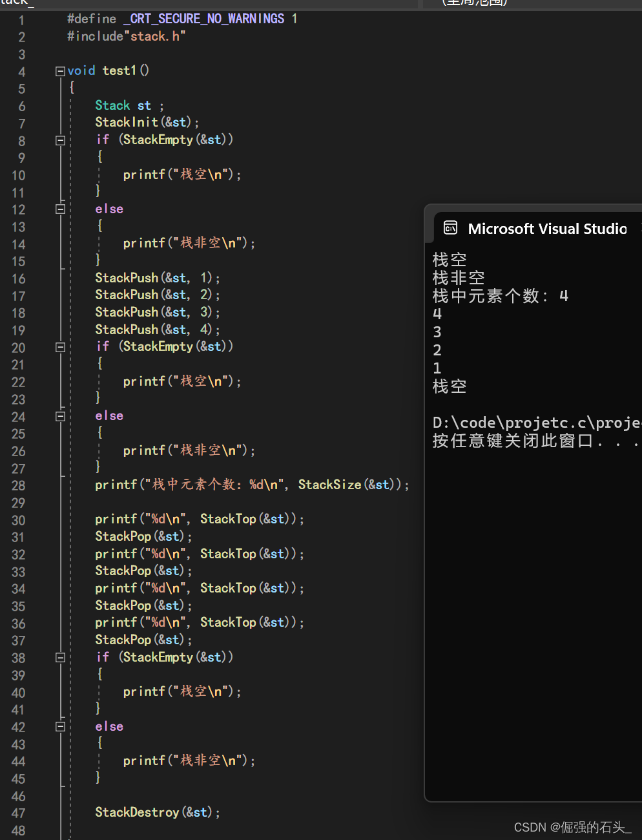Collapse the else block at line 24
This screenshot has height=840, width=642.
[x=60, y=416]
